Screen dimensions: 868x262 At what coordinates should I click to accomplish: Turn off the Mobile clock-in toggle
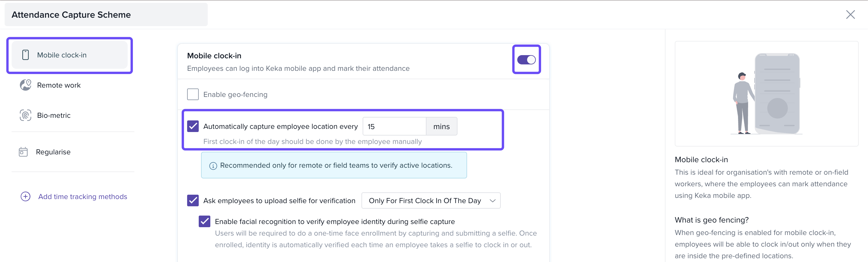point(526,60)
